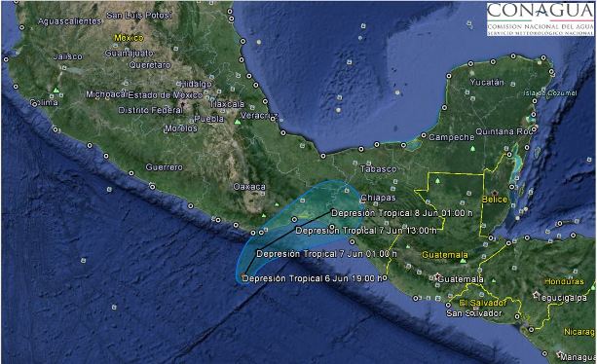The width and height of the screenshot is (597, 364).
Task: Click the yellow Mexico country label
Action: pos(130,38)
